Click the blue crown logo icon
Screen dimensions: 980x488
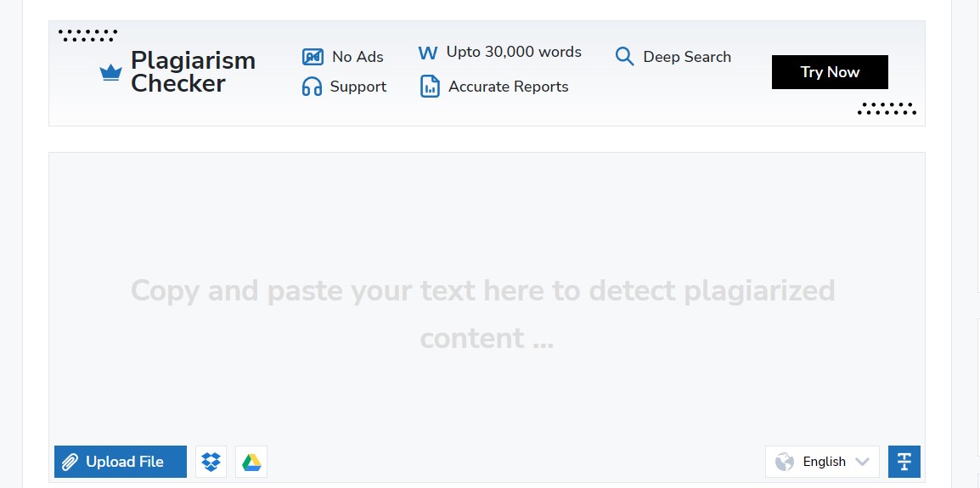(x=110, y=72)
